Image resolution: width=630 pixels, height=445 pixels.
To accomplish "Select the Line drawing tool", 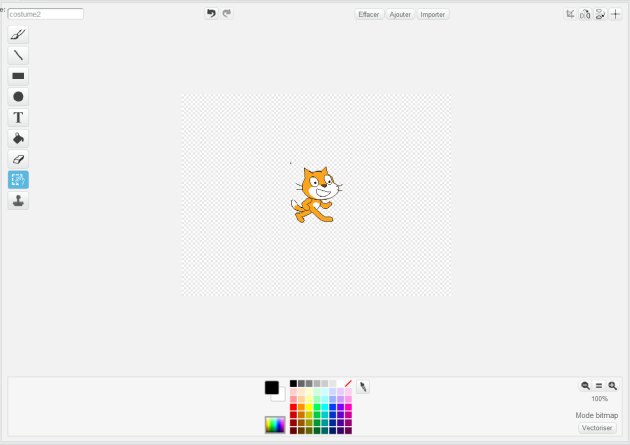I will (18, 55).
